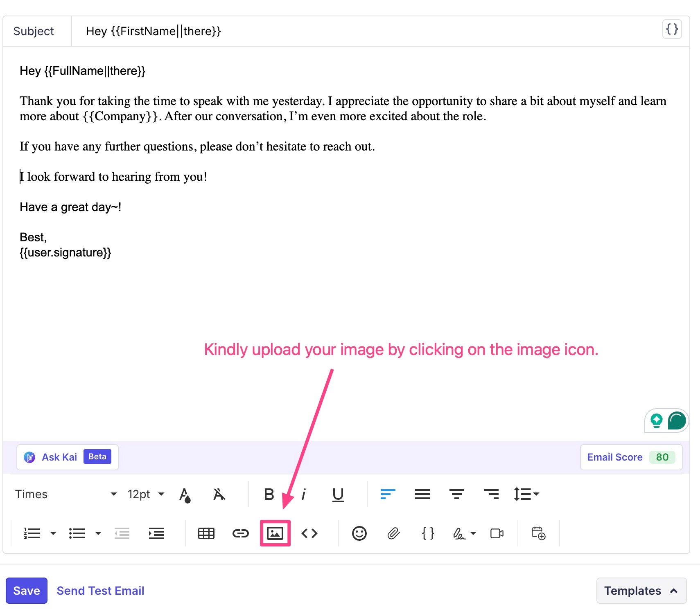Screen dimensions: 700x616
Task: Insert a hyperlink
Action: pyautogui.click(x=241, y=533)
